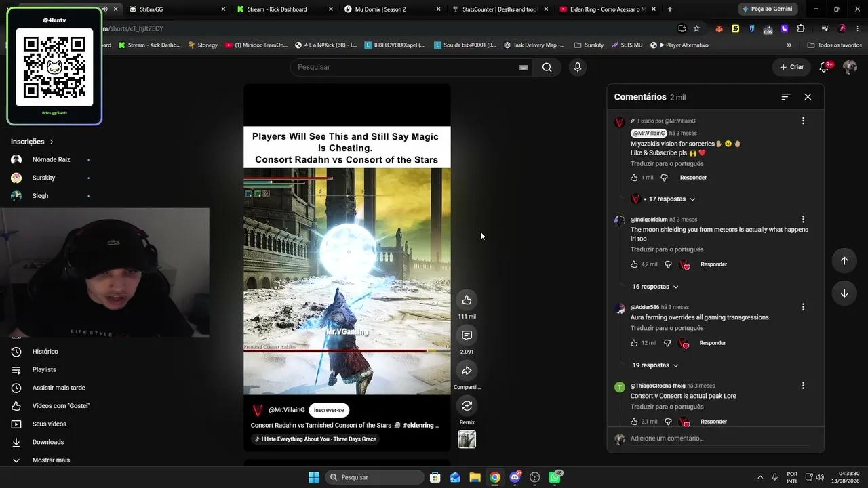Open YouTube notifications bell
868x488 pixels.
pyautogui.click(x=825, y=67)
